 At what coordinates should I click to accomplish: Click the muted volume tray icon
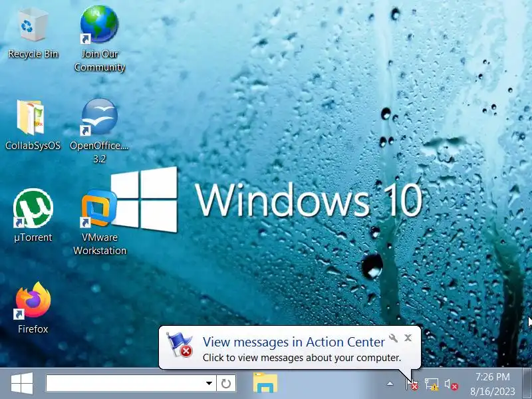(452, 384)
